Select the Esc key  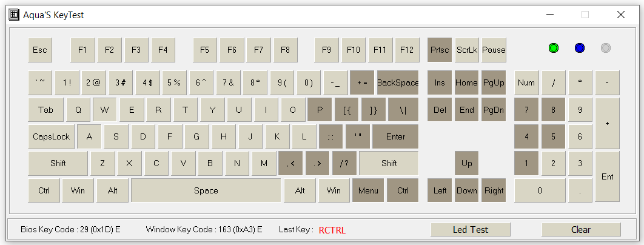[x=40, y=50]
